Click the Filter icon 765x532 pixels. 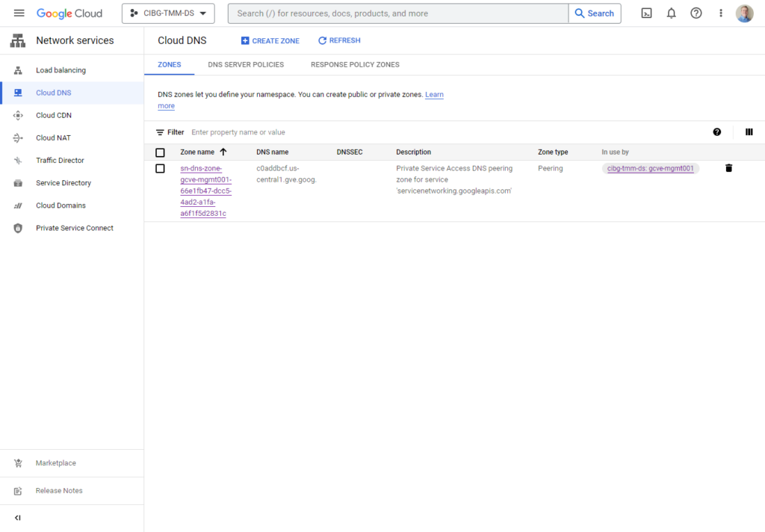click(160, 132)
